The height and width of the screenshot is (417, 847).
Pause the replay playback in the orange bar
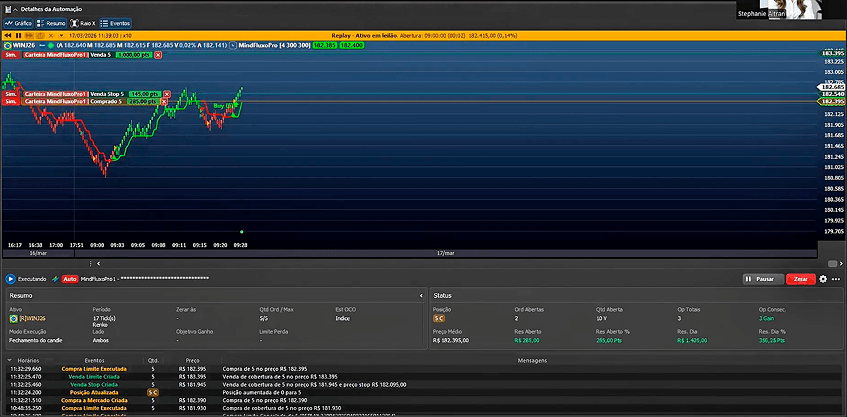click(x=19, y=35)
